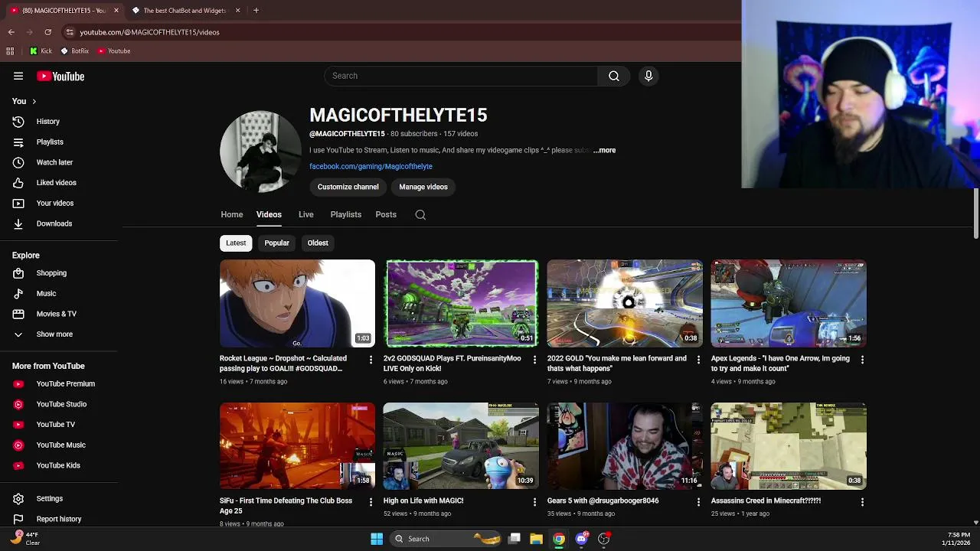Start voice search with microphone icon
980x551 pixels.
(648, 76)
